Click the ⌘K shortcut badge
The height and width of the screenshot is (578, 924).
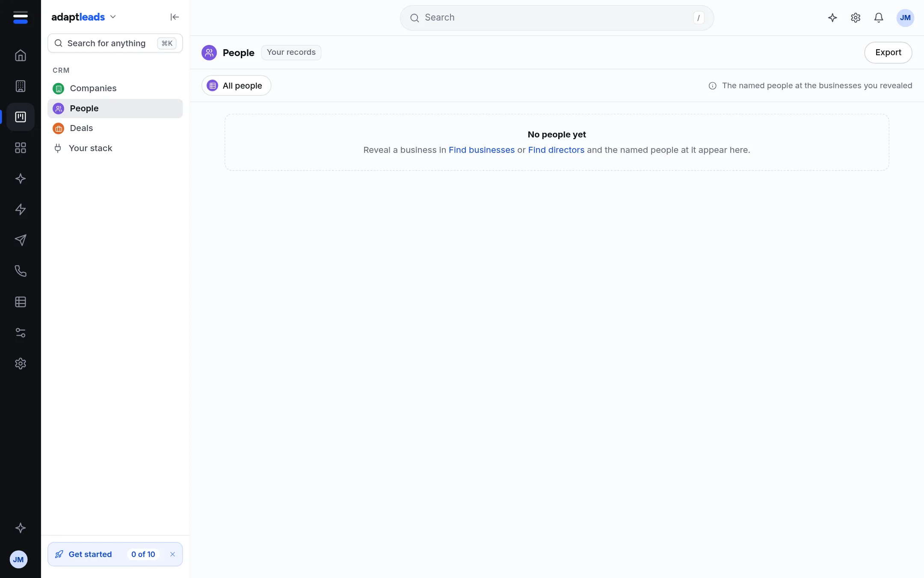pos(167,43)
